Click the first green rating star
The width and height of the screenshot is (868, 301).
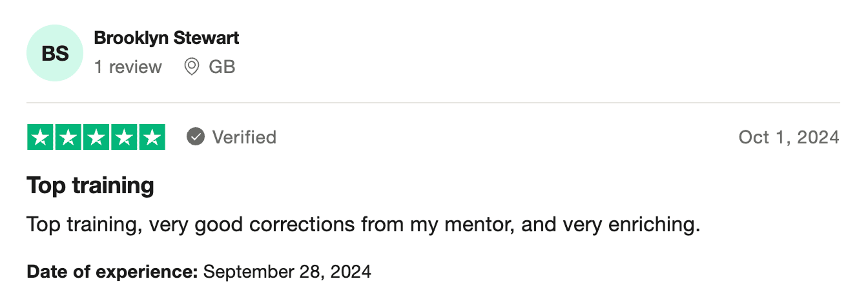pos(41,137)
